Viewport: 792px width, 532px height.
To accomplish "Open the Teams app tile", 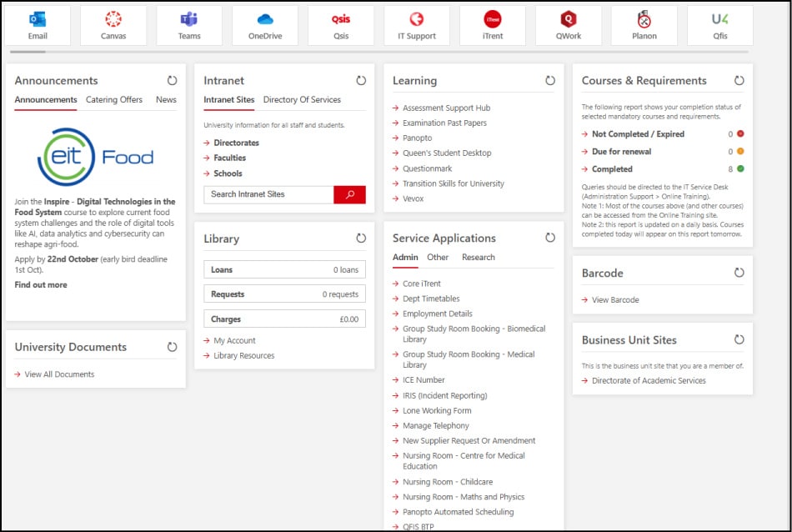I will (189, 25).
